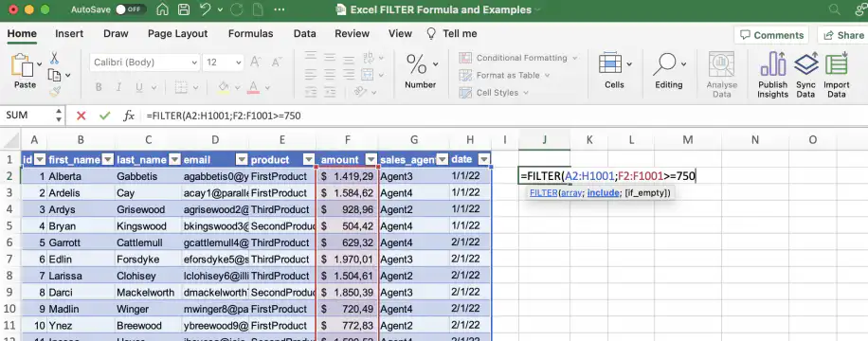Toggle top vertical alignment
Screen dimensions: 868x341
311,58
